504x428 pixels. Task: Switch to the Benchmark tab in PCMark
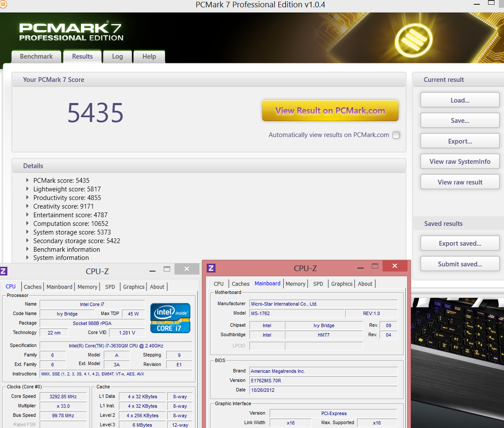pyautogui.click(x=36, y=56)
